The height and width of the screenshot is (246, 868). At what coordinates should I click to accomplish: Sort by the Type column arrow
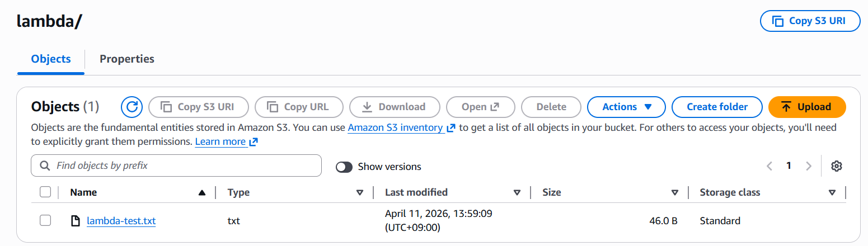point(360,192)
